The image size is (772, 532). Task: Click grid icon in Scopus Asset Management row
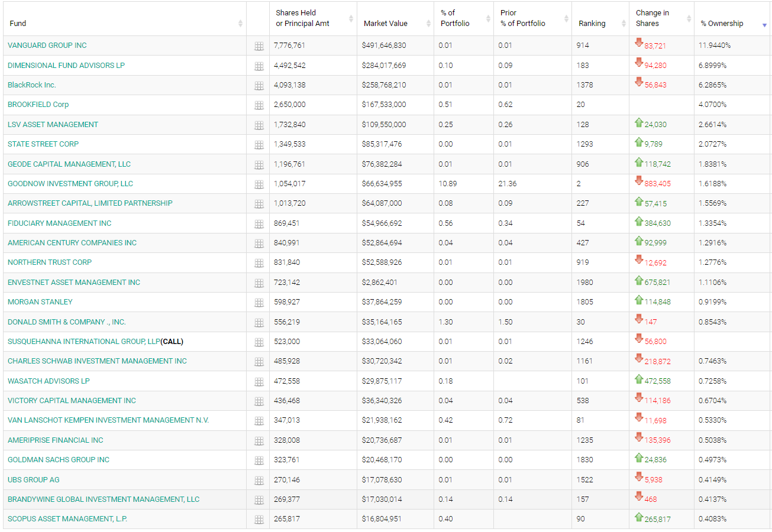pos(259,520)
